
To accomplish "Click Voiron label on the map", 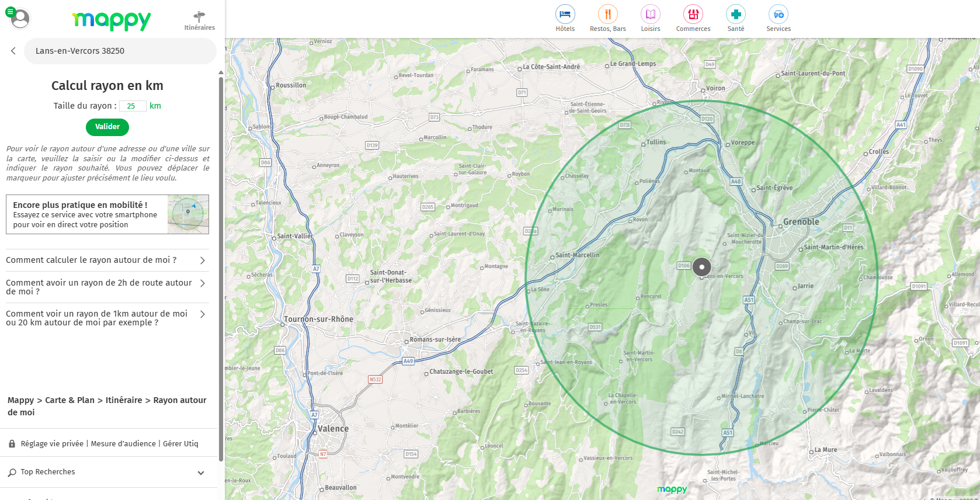I will pos(715,88).
